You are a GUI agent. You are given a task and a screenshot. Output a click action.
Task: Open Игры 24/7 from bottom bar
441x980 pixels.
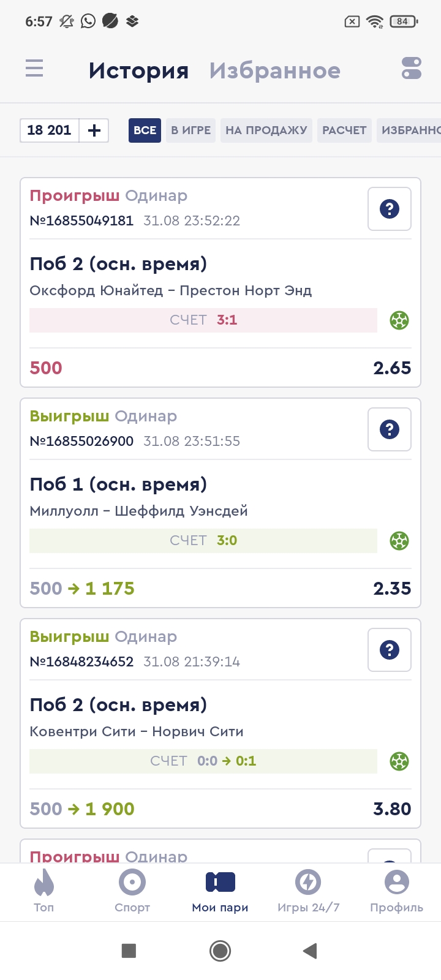(308, 891)
